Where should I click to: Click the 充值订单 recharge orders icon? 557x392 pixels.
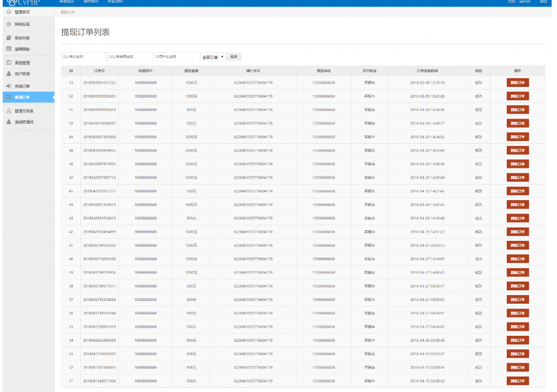tap(10, 86)
